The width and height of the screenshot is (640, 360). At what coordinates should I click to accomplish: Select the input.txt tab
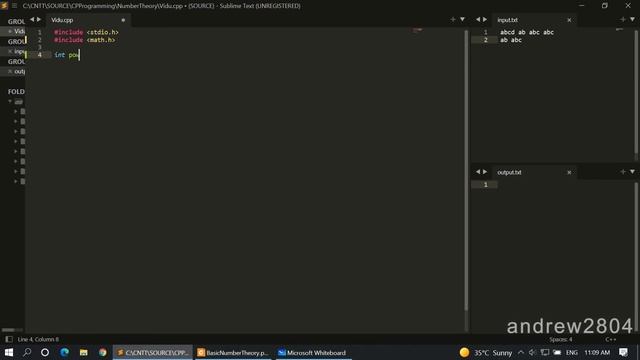pyautogui.click(x=507, y=20)
